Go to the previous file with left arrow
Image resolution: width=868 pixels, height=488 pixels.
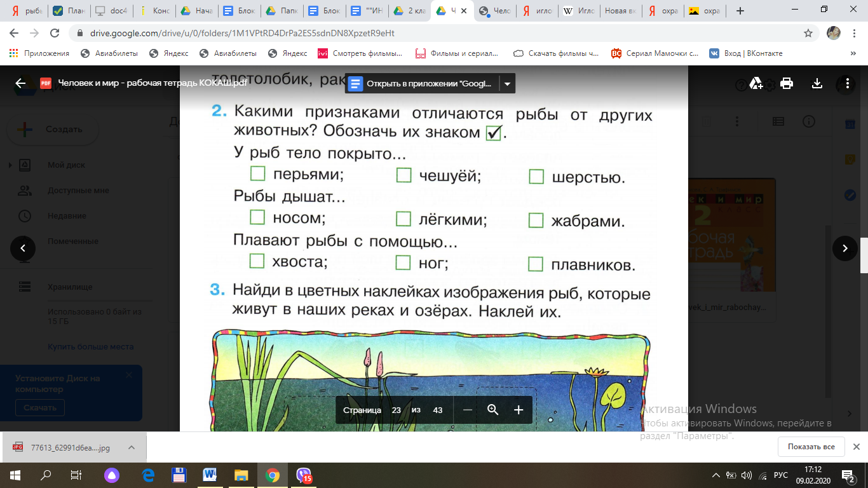[23, 248]
